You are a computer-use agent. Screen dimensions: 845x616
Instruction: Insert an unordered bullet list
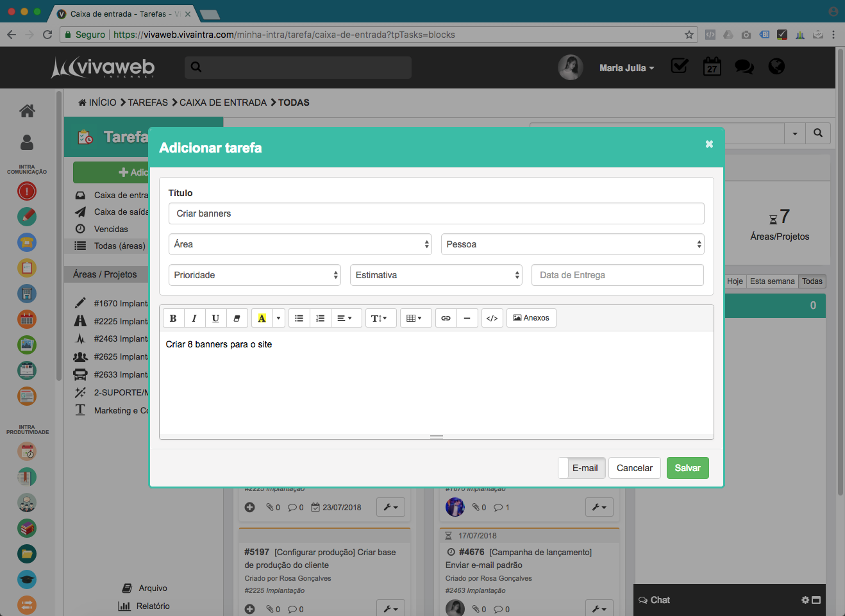(x=299, y=318)
